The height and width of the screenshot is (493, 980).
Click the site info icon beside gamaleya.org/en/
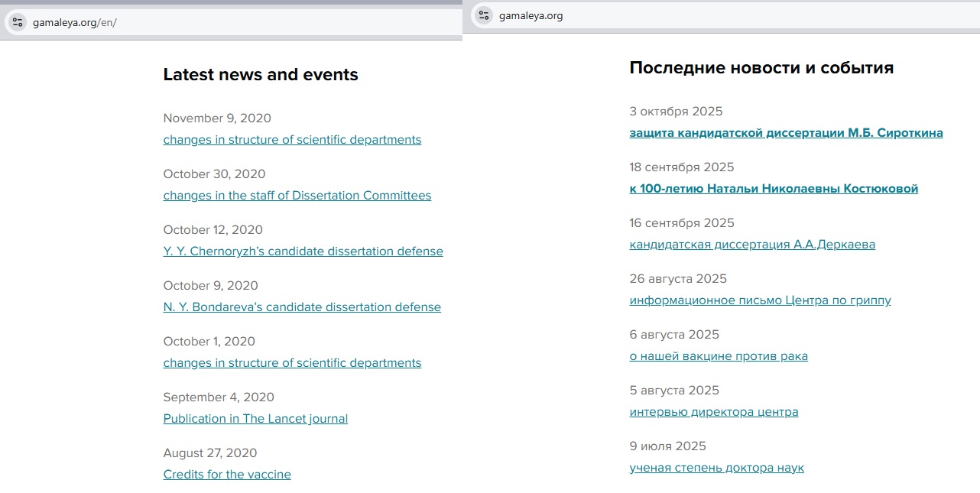(18, 22)
